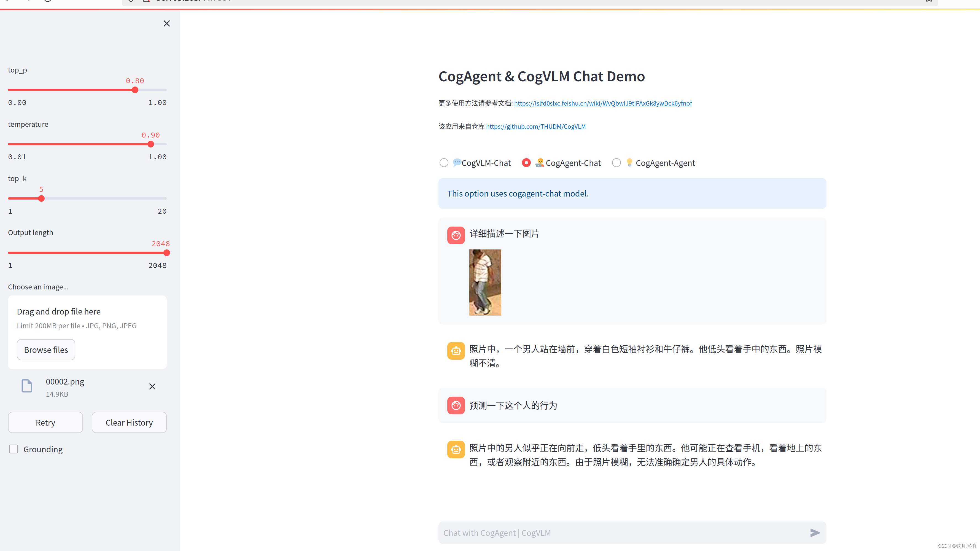Screen dimensions: 980x551
Task: Click the browser page reload icon
Action: (x=48, y=1)
